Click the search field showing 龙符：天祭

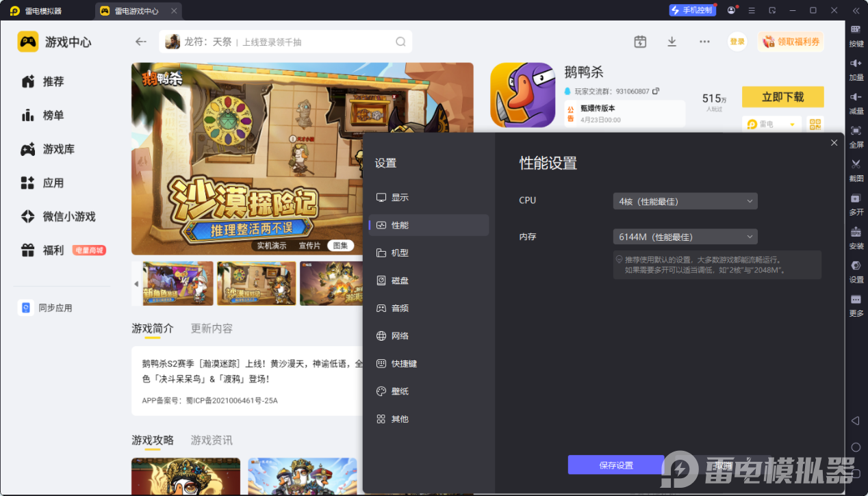pyautogui.click(x=285, y=42)
